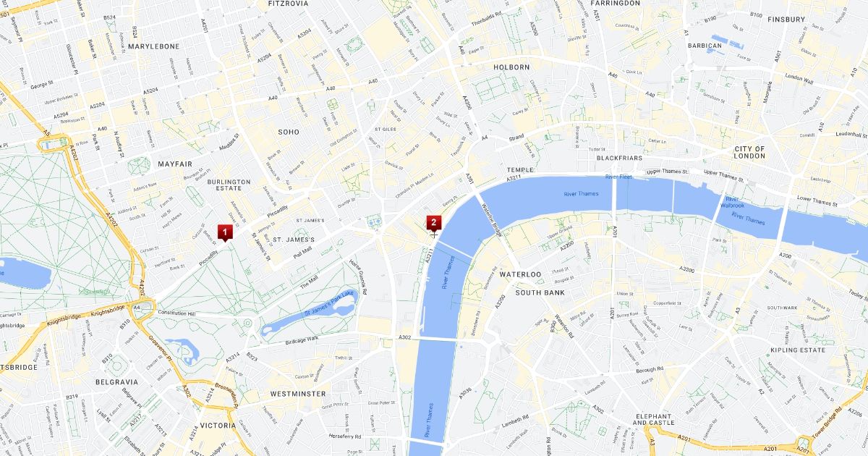Screen dimensions: 868x456
Task: Click the River Fleet label on the river
Action: point(619,177)
